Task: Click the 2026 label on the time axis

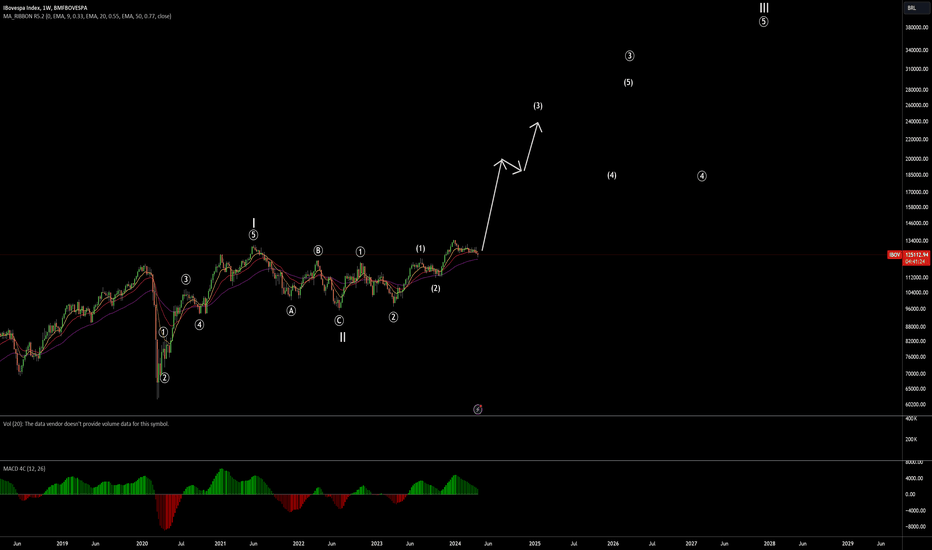Action: 613,543
